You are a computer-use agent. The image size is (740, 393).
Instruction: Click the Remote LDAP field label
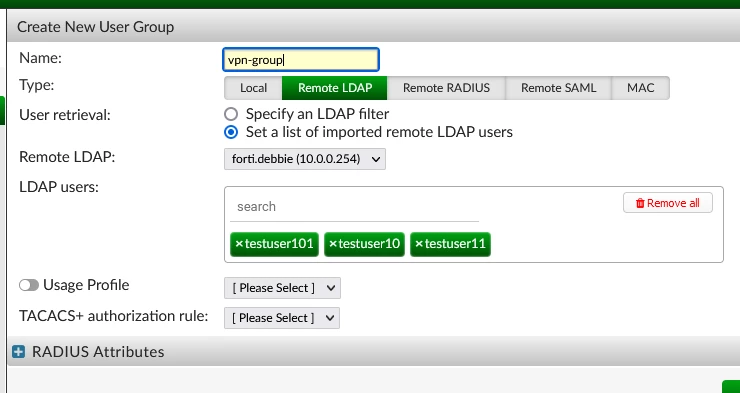(67, 157)
